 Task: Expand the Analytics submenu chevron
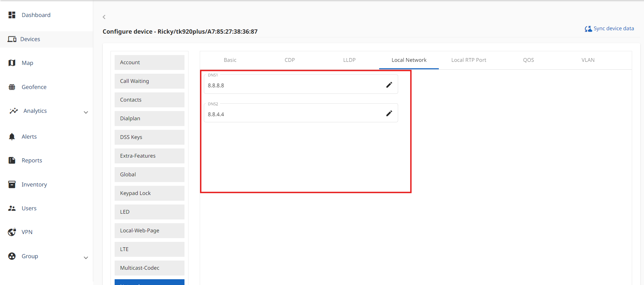point(86,112)
